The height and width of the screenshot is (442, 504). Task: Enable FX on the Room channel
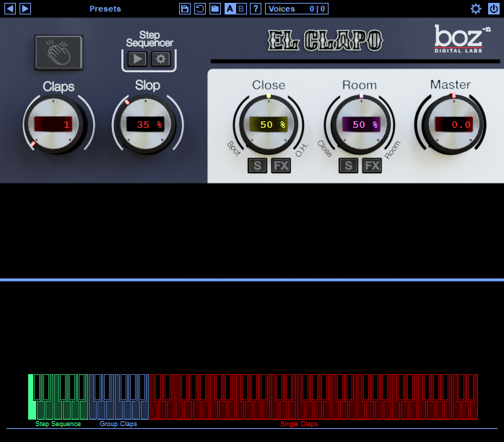click(x=372, y=166)
